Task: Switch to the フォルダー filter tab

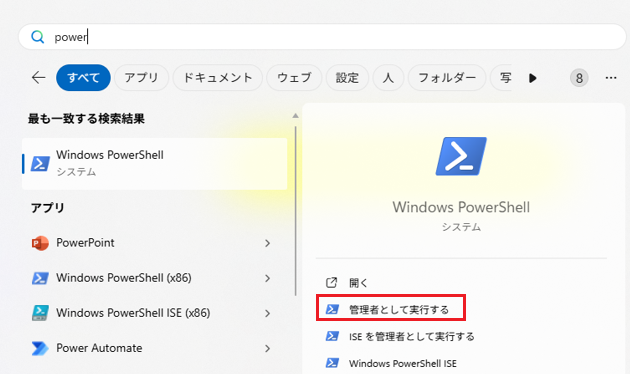Action: point(447,78)
